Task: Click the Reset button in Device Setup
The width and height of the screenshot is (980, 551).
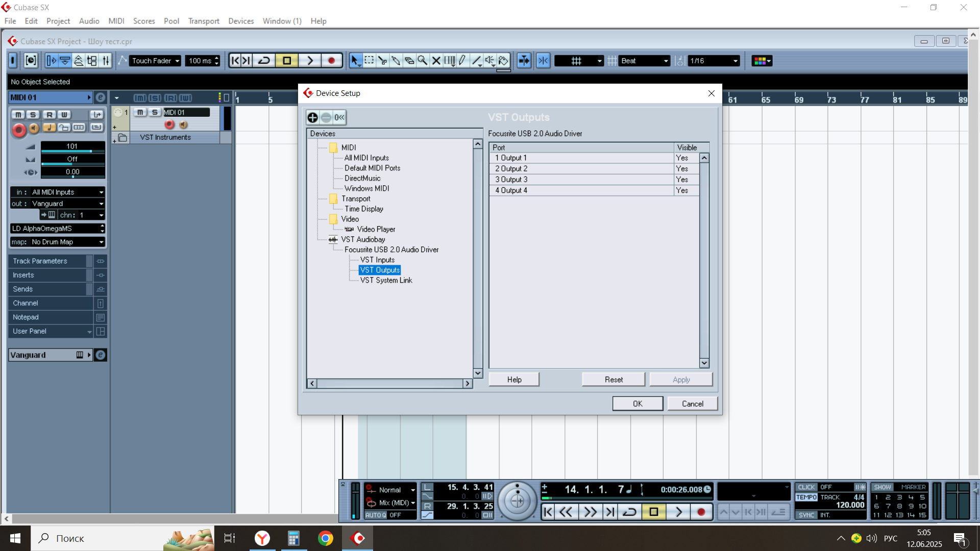Action: (613, 380)
